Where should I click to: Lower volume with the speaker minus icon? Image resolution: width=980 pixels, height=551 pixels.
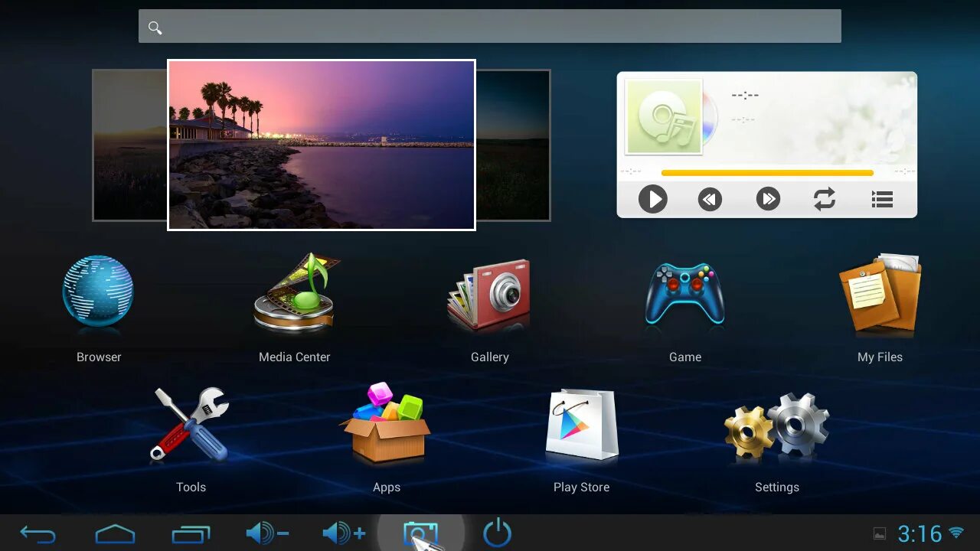(x=267, y=533)
